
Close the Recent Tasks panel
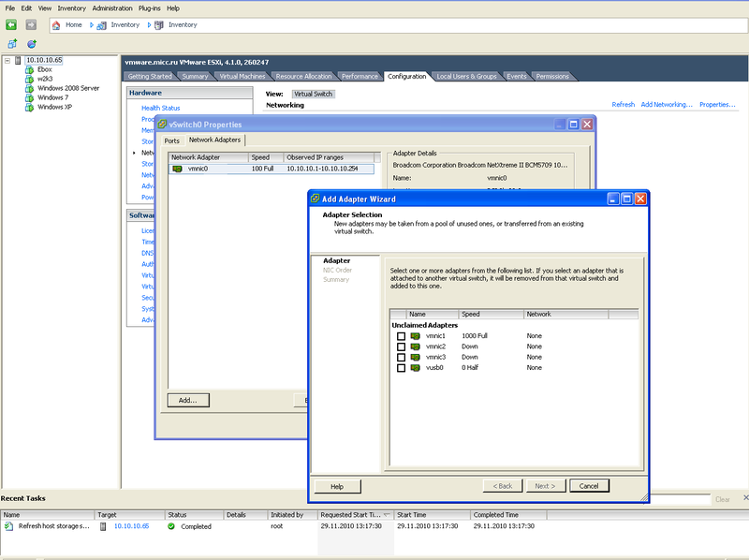[745, 498]
